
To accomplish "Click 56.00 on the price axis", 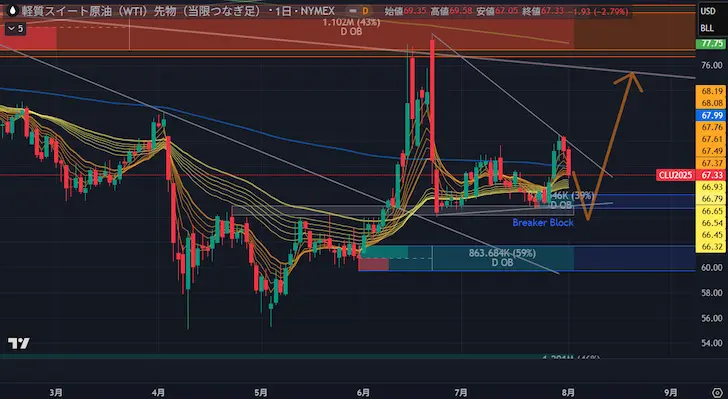I will coord(712,318).
